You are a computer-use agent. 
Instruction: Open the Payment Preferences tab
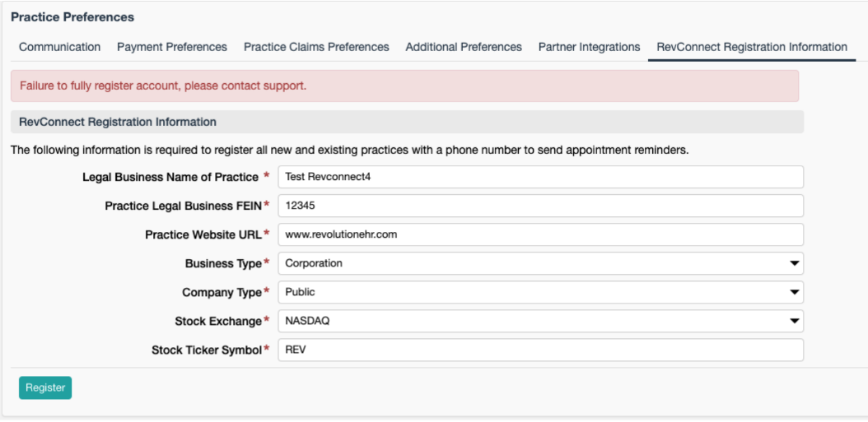click(x=172, y=47)
